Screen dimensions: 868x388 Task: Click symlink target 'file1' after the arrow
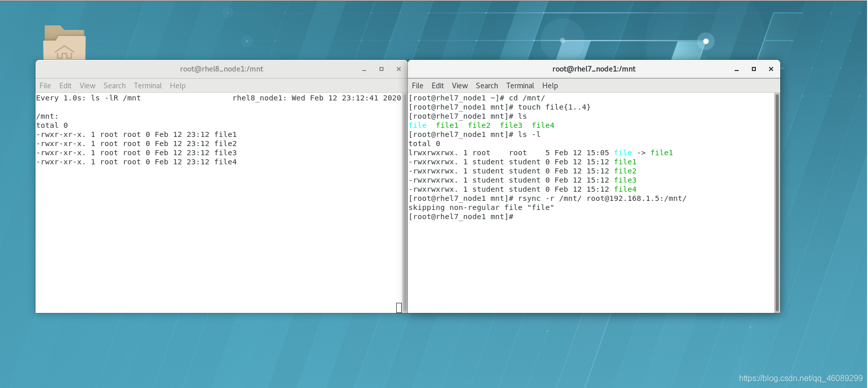(662, 153)
